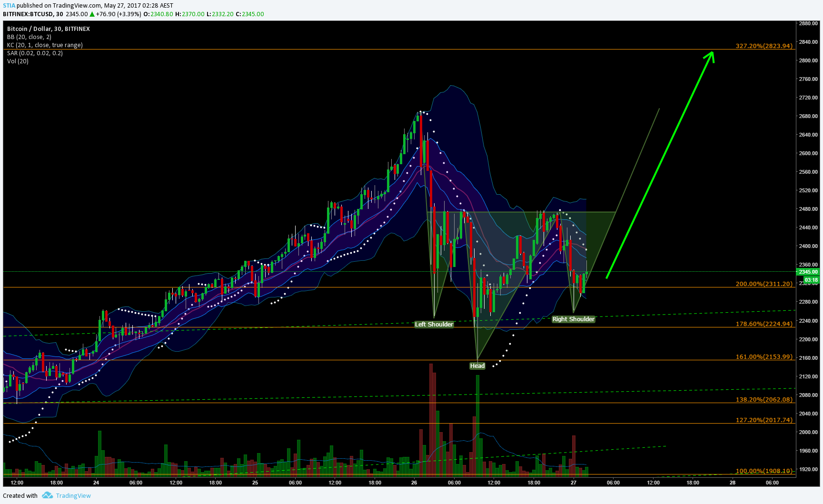Select the Vol (20) indicator label
823x504 pixels.
pyautogui.click(x=18, y=61)
